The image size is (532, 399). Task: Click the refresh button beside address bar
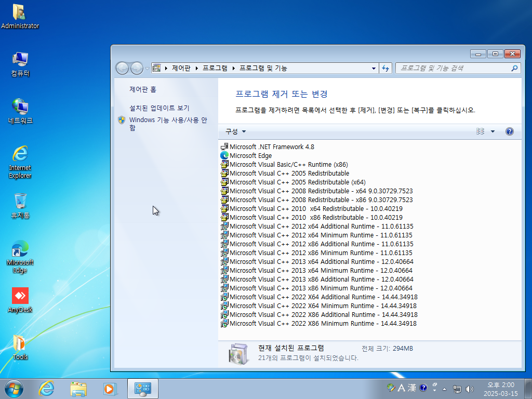385,68
